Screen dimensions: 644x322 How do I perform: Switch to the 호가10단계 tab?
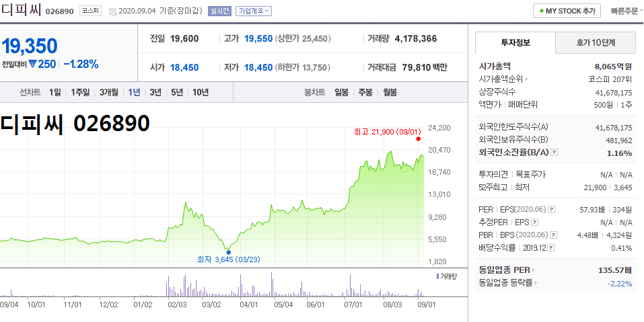[x=595, y=42]
